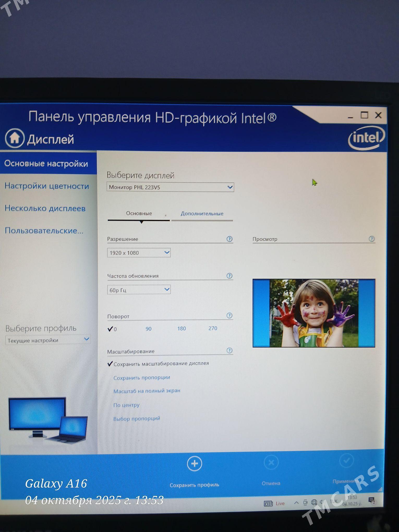Open Несколько дисплеев settings
The image size is (399, 532).
[x=45, y=208]
